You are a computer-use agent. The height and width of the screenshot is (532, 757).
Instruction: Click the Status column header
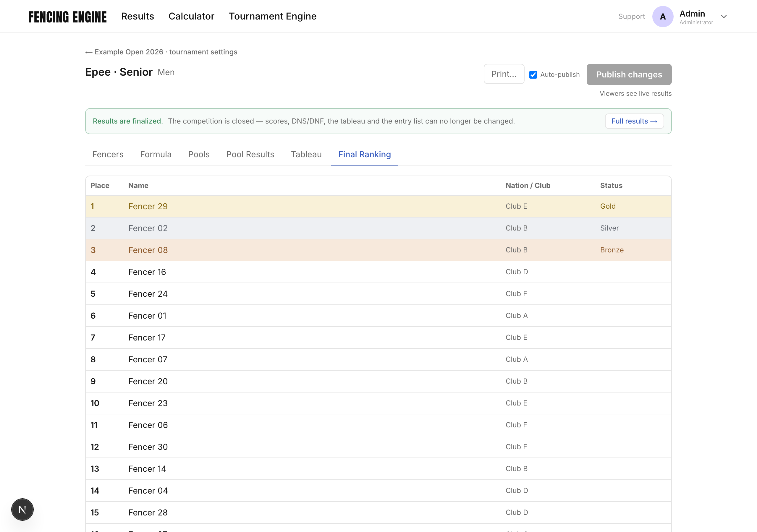(611, 186)
